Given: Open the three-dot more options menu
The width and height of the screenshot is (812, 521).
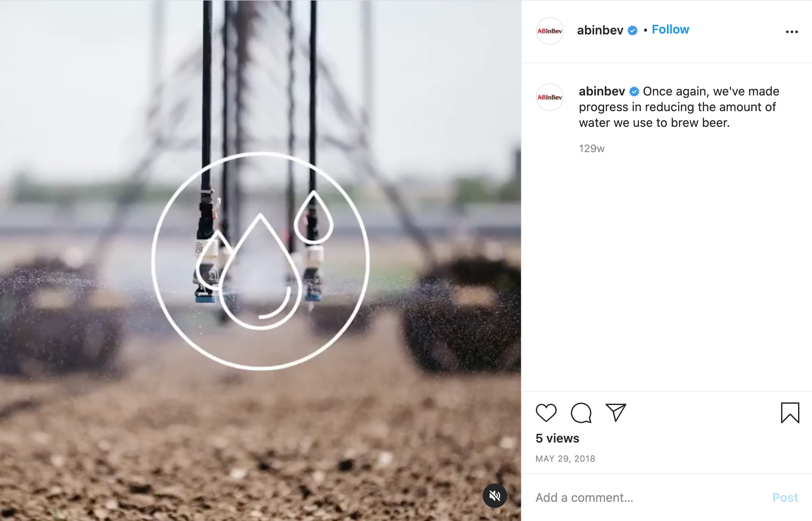Looking at the screenshot, I should click(x=792, y=32).
